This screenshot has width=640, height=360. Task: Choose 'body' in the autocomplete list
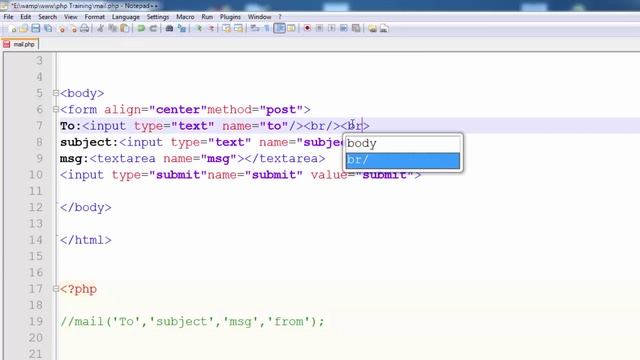click(403, 143)
